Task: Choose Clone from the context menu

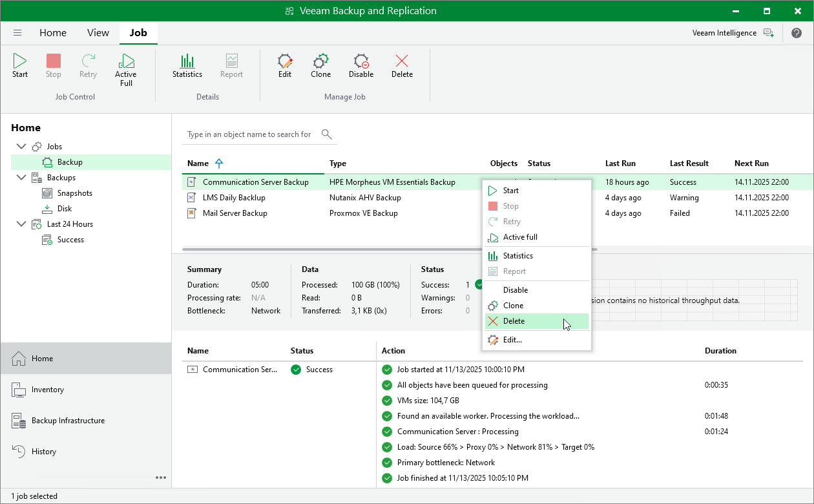Action: pos(514,305)
